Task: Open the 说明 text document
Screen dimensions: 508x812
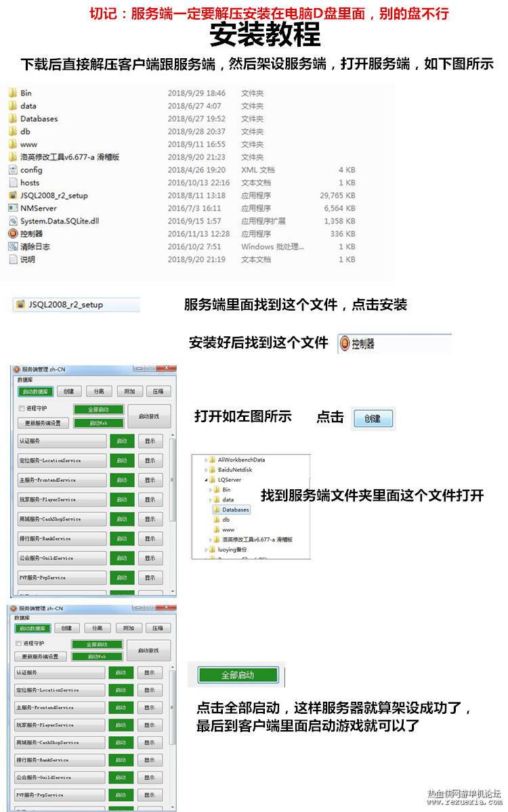Action: [x=28, y=259]
